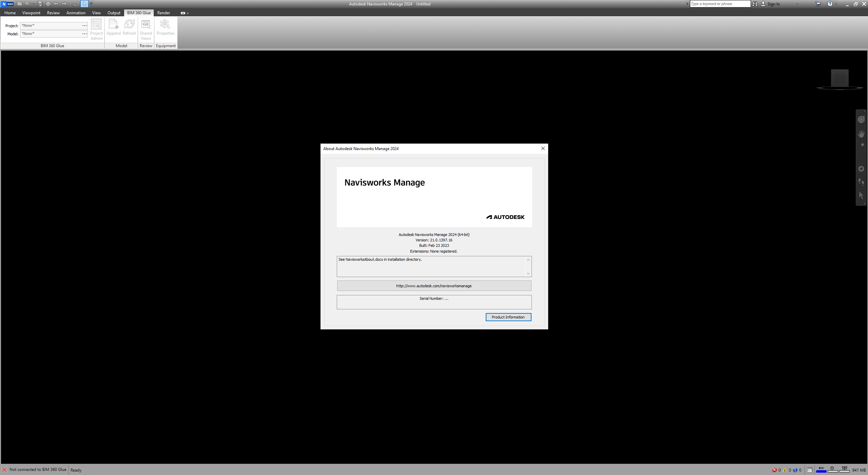Switch to the View ribbon tab
This screenshot has width=868, height=475.
pyautogui.click(x=96, y=13)
